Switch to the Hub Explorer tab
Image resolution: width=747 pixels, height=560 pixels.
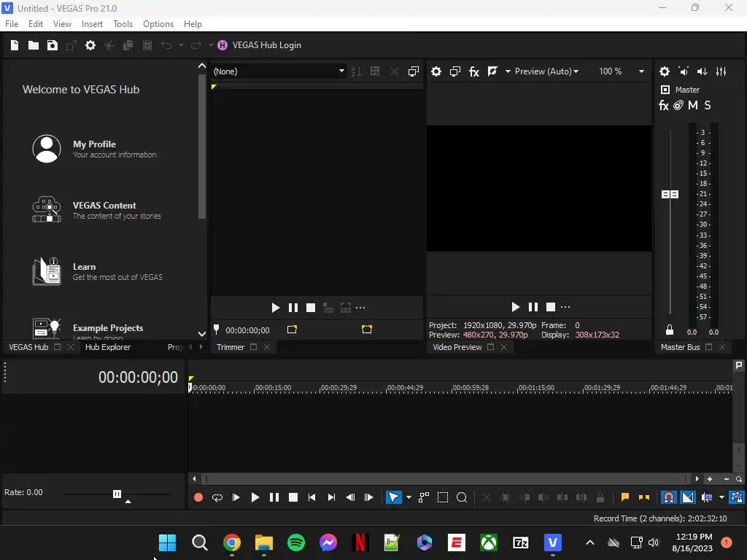(108, 347)
